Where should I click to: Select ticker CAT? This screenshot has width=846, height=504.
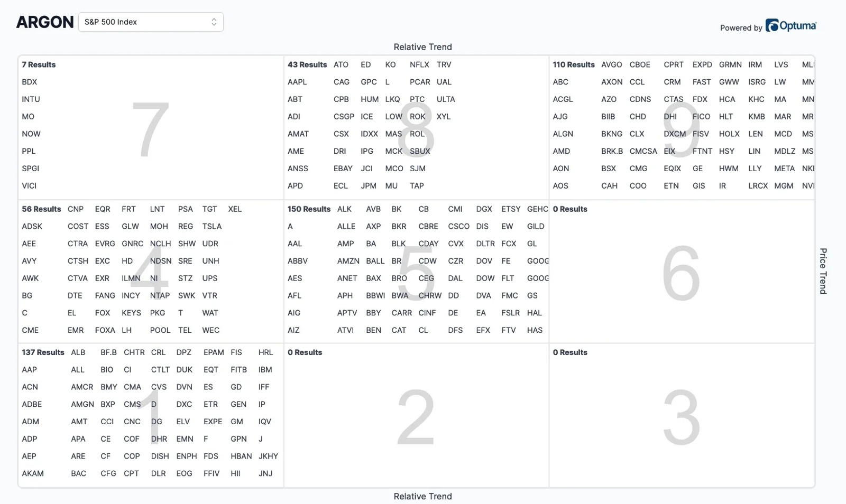tap(399, 330)
